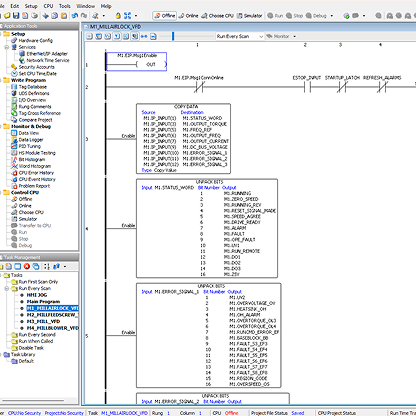Select the M3_MILL_VFD task
Screen dimensions: 416x416
pyautogui.click(x=43, y=322)
